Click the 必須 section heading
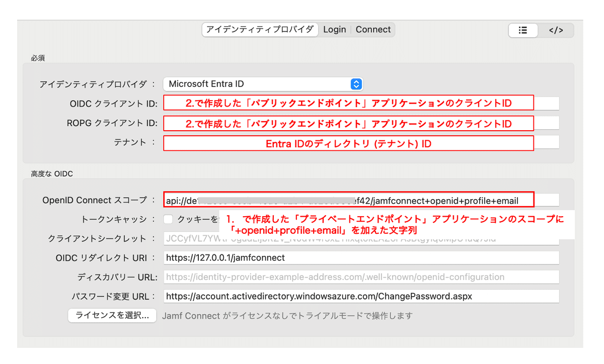604x364 pixels. pos(38,58)
